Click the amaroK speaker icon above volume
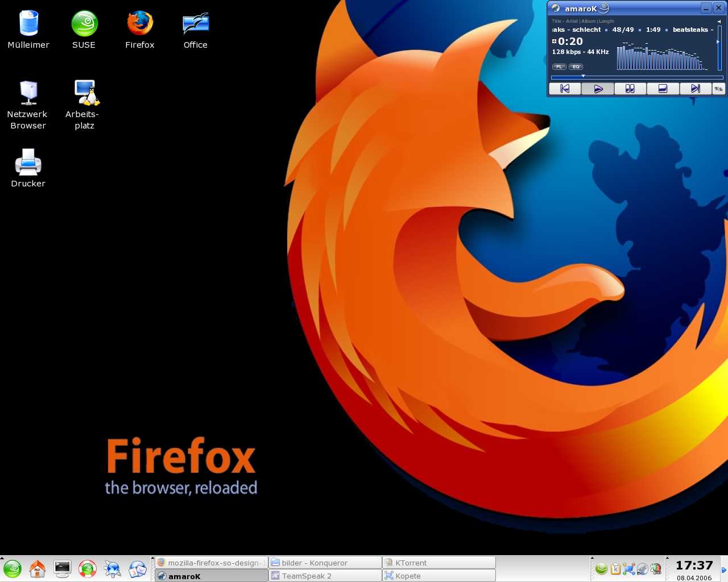This screenshot has width=728, height=582. coord(719,21)
